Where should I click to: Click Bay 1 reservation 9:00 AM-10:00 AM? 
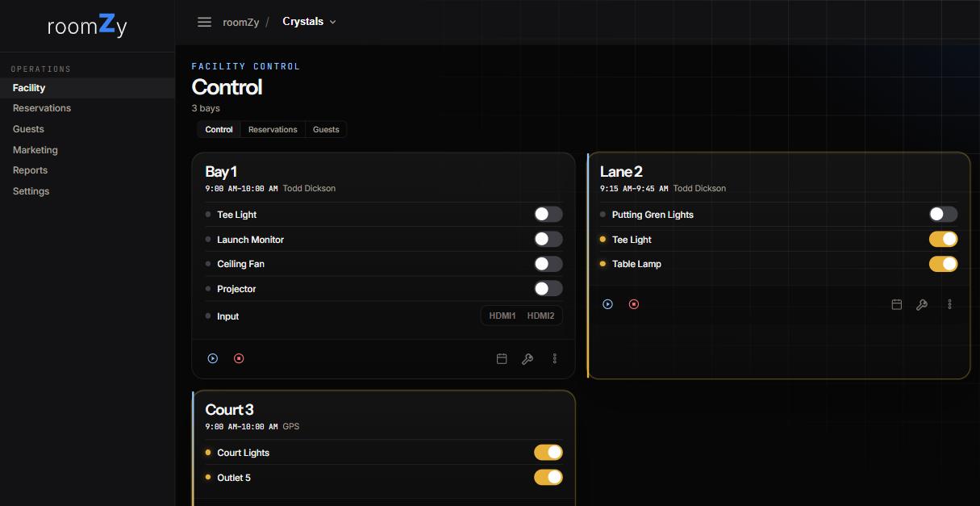[x=241, y=188]
